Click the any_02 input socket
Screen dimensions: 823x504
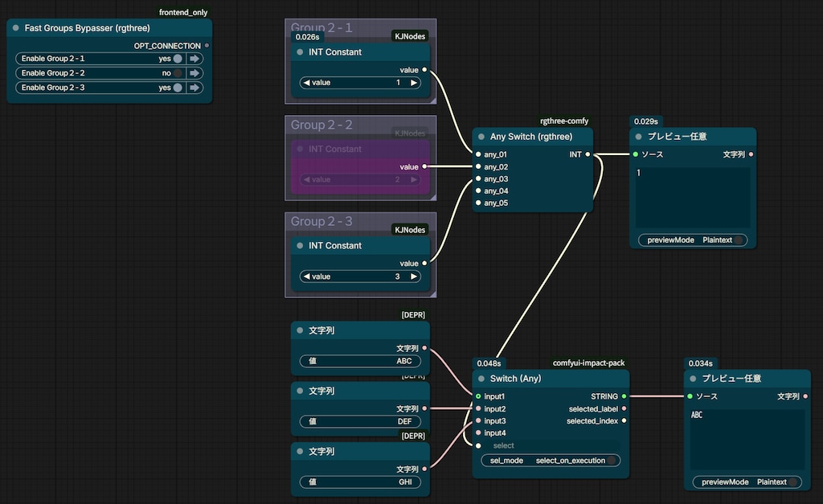[478, 166]
